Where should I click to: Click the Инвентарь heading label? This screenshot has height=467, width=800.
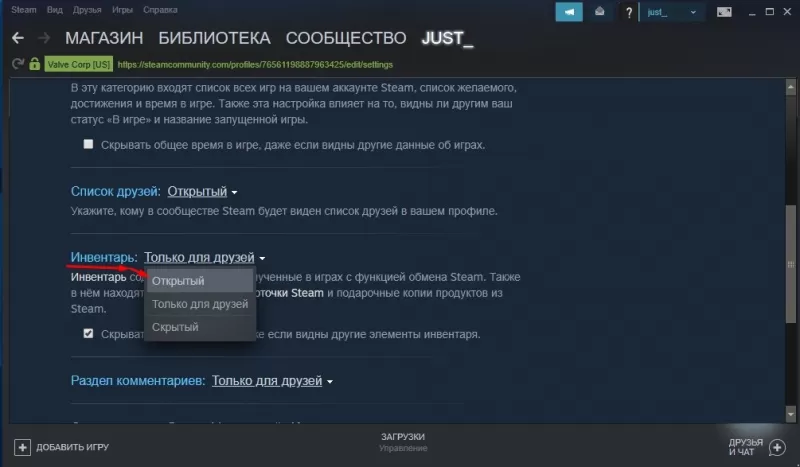(104, 257)
